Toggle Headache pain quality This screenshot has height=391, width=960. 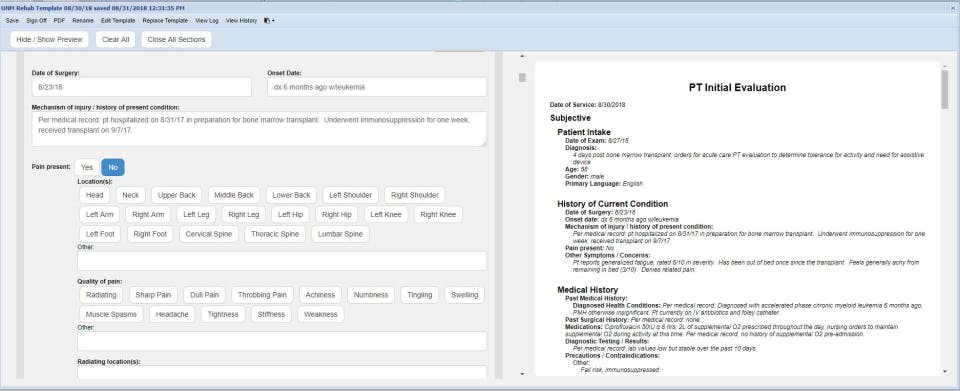coord(172,315)
